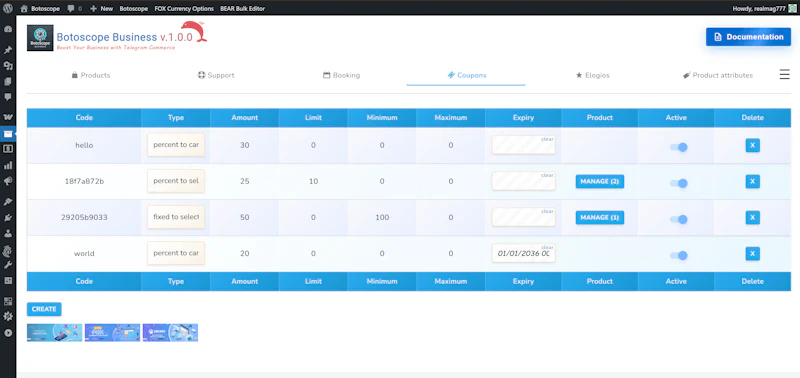
Task: Open the Dashboard in the sidebar
Action: pyautogui.click(x=8, y=29)
